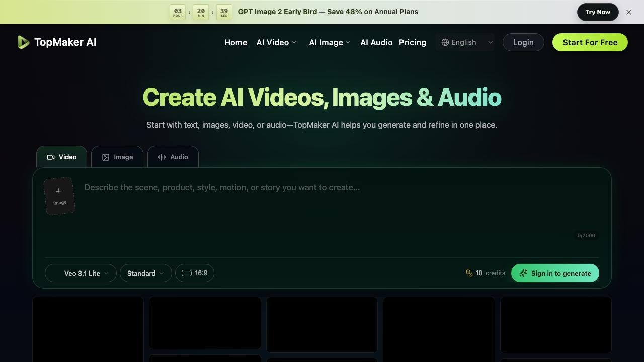Viewport: 644px width, 362px height.
Task: Click the minutes countdown box
Action: pyautogui.click(x=201, y=12)
